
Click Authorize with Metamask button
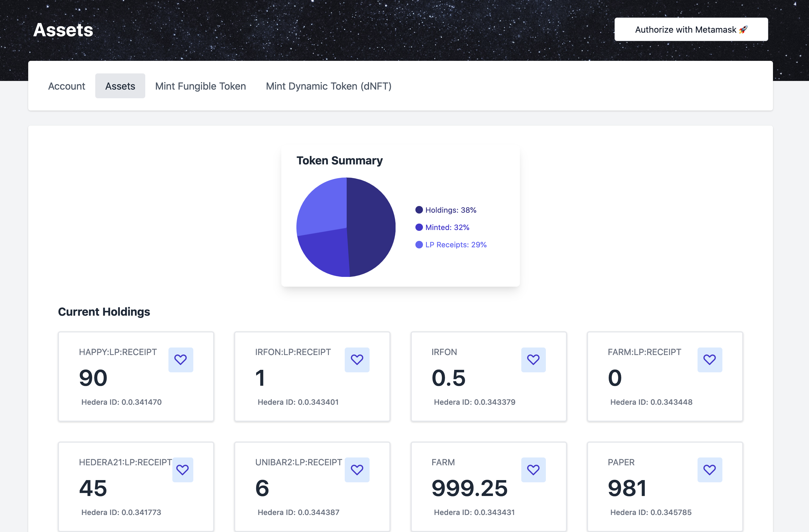(x=691, y=30)
